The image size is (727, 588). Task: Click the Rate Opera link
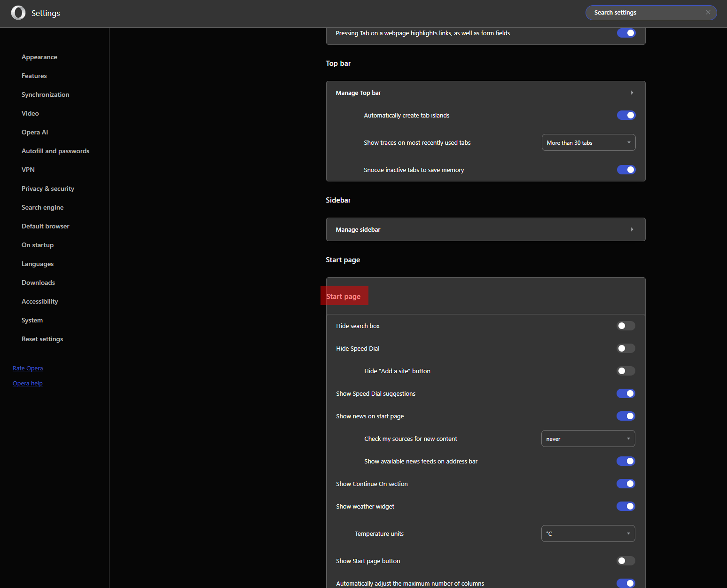pyautogui.click(x=28, y=368)
